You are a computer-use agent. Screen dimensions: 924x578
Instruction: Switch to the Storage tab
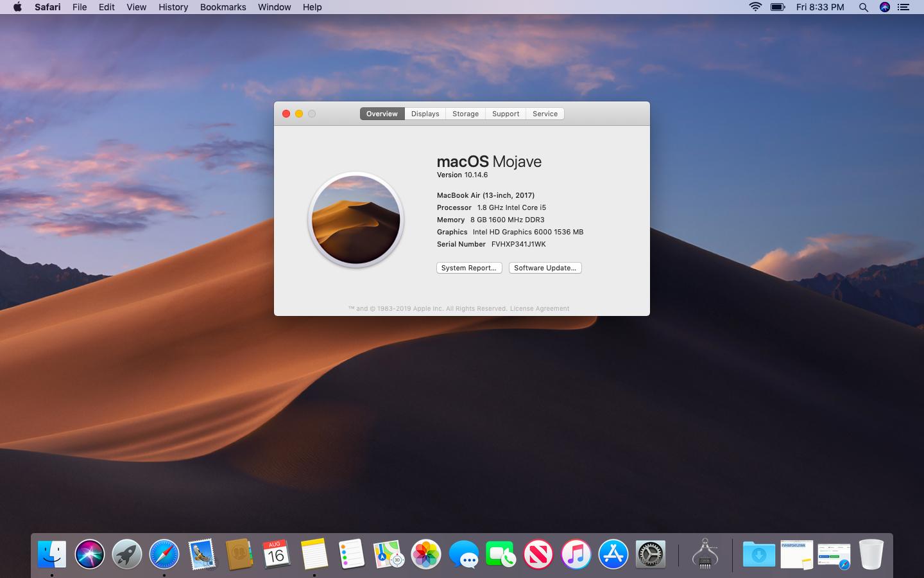pos(466,114)
